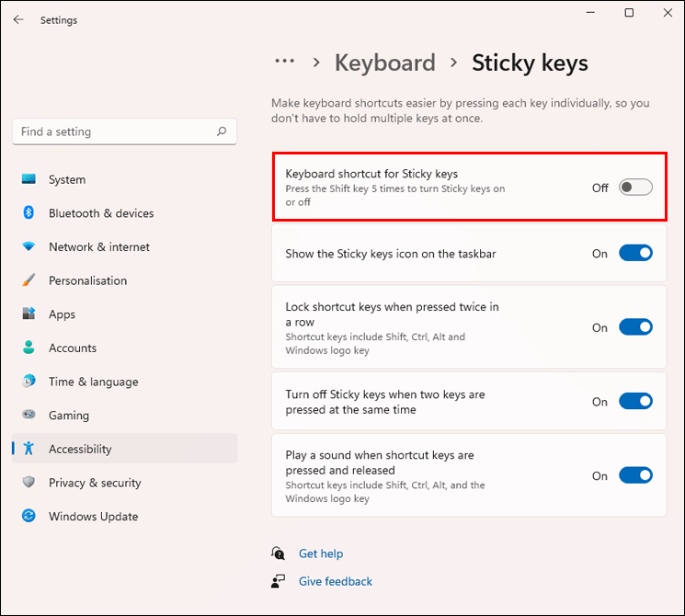Viewport: 685px width, 616px height.
Task: Click the Personalisation paintbrush icon
Action: point(29,280)
